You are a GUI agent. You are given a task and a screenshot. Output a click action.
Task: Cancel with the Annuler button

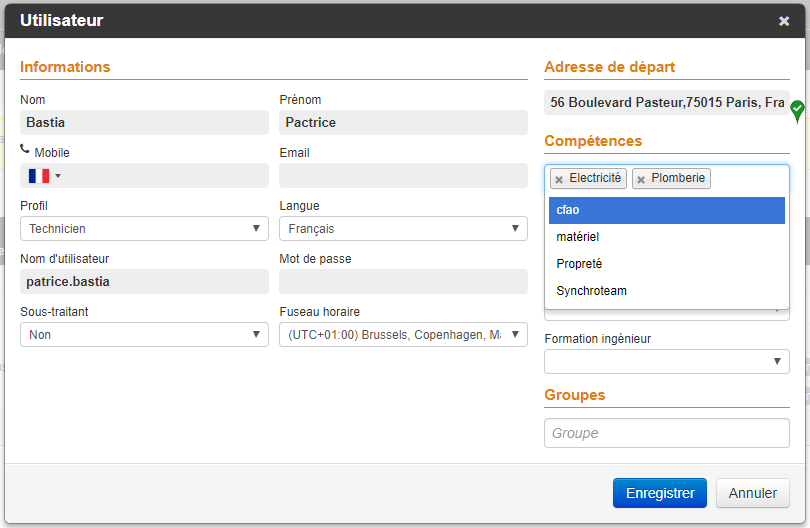[753, 493]
